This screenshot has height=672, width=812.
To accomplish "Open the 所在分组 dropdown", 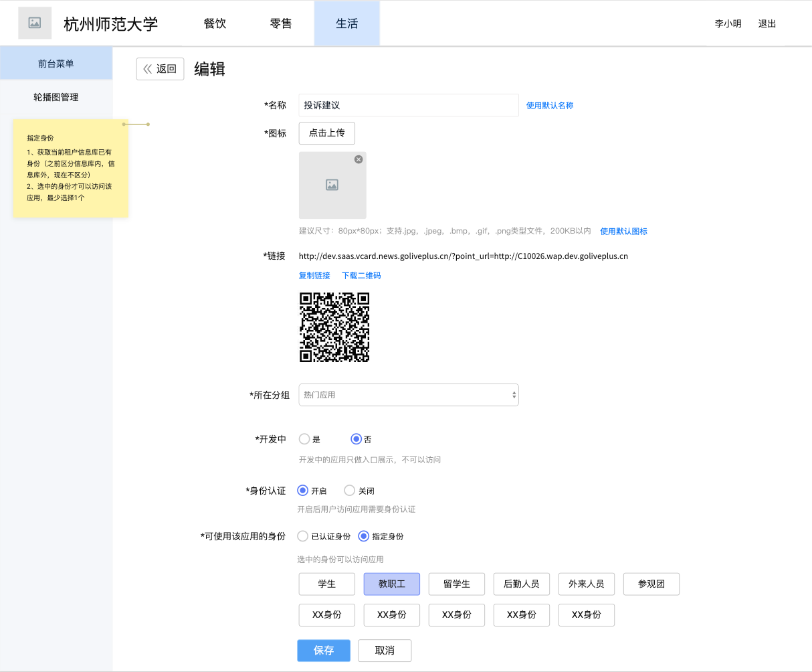I will point(409,395).
